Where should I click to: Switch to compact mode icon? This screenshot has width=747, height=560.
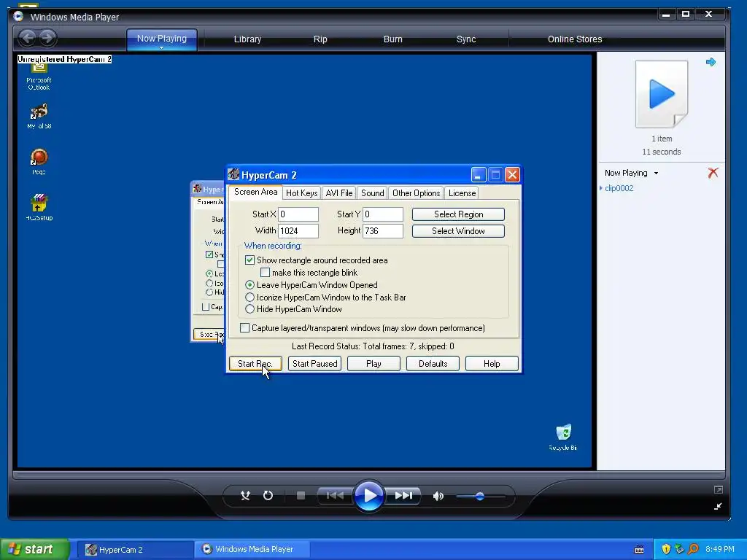click(719, 506)
